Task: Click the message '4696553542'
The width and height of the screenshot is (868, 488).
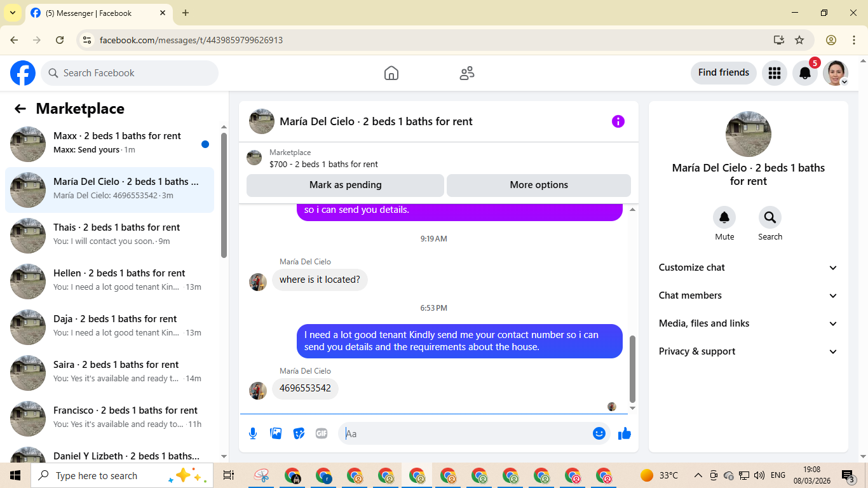Action: coord(305,388)
